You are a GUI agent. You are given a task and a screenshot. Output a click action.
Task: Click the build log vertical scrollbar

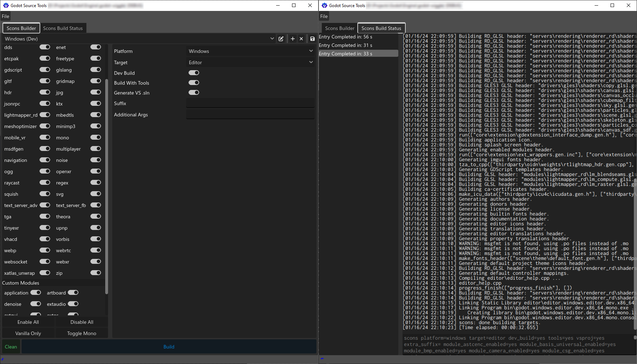pos(636,254)
